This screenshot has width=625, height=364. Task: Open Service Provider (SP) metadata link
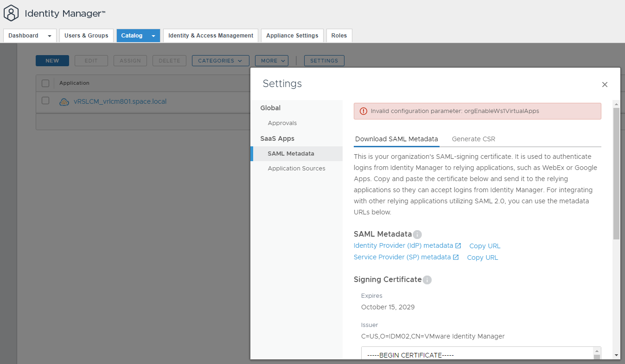(x=402, y=257)
